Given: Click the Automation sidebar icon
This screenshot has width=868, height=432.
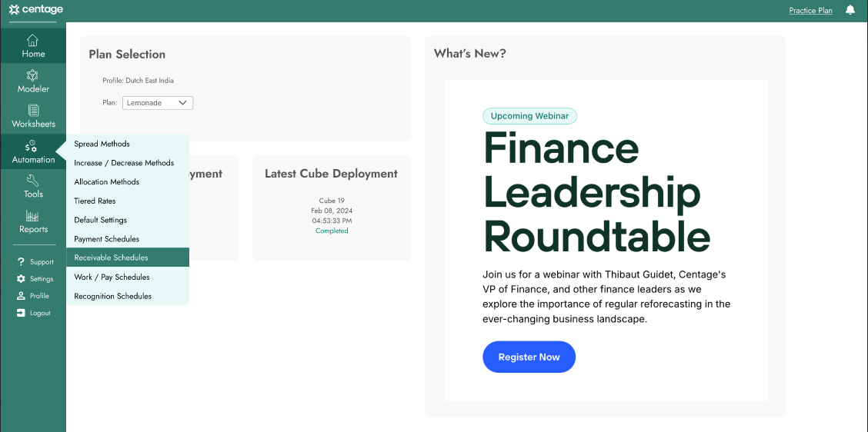Looking at the screenshot, I should (32, 151).
